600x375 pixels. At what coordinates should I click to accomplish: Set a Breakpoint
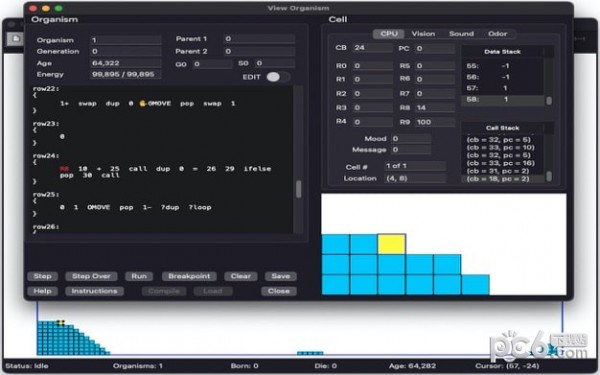(189, 276)
